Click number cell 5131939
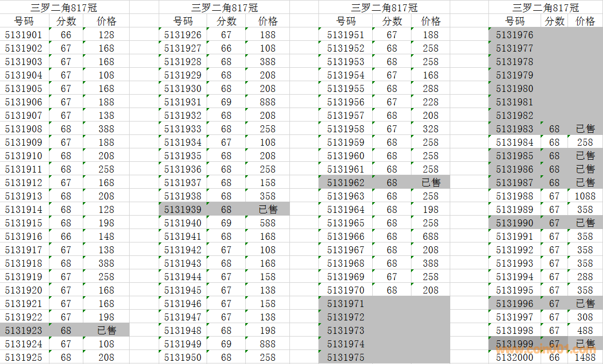Viewport: 603px width, 364px height. pos(183,210)
